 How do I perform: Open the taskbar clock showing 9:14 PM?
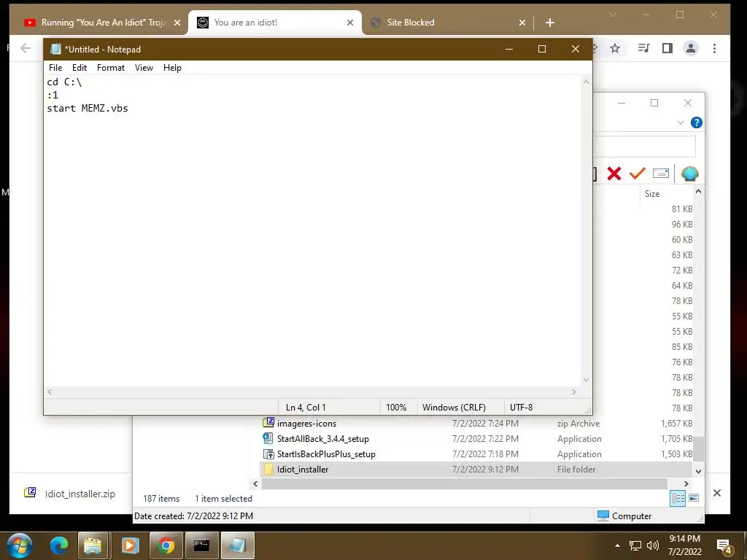684,545
